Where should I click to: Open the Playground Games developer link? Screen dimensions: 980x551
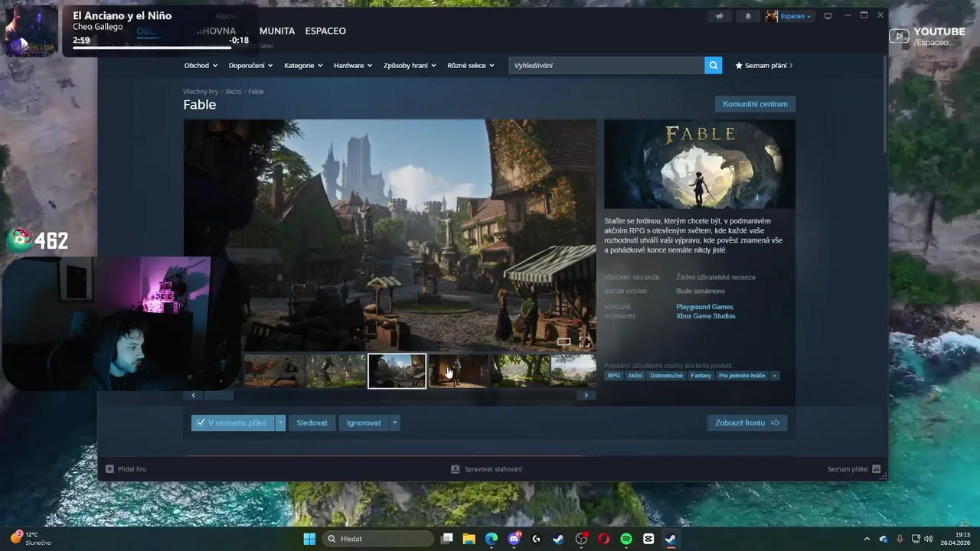[x=704, y=307]
